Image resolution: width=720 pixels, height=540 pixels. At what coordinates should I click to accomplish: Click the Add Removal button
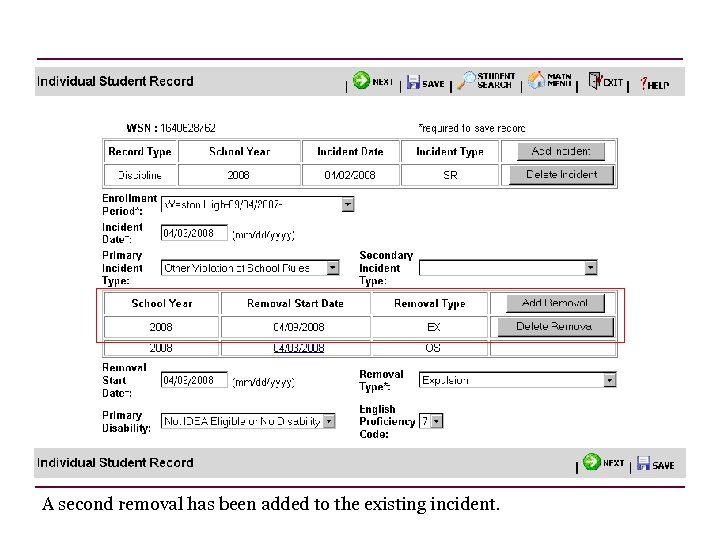(555, 303)
